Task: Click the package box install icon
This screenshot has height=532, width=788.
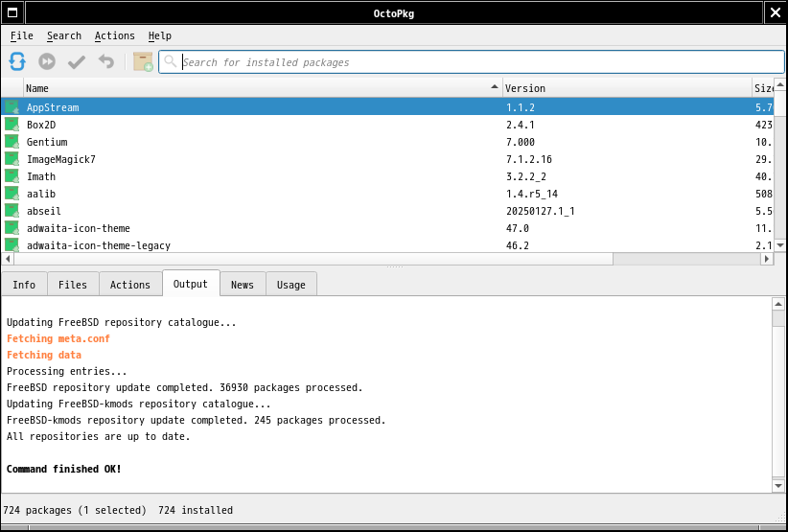Action: pos(143,62)
